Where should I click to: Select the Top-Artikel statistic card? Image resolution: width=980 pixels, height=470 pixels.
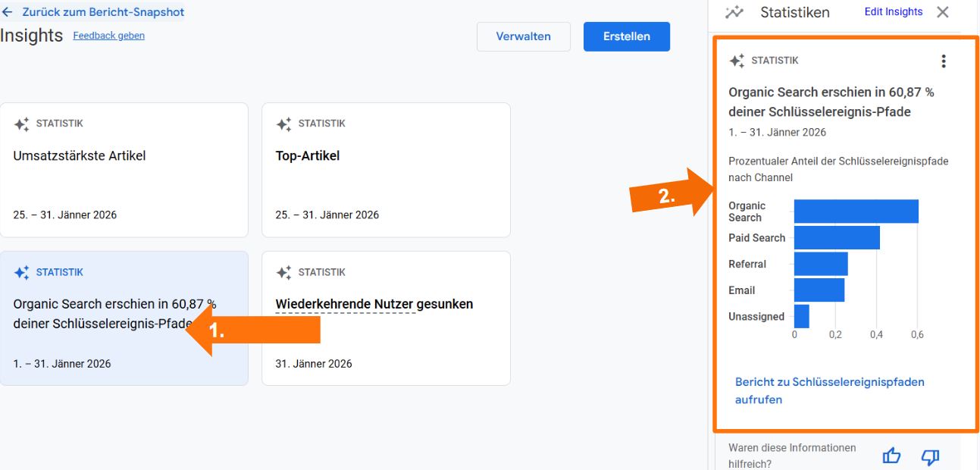(x=386, y=170)
